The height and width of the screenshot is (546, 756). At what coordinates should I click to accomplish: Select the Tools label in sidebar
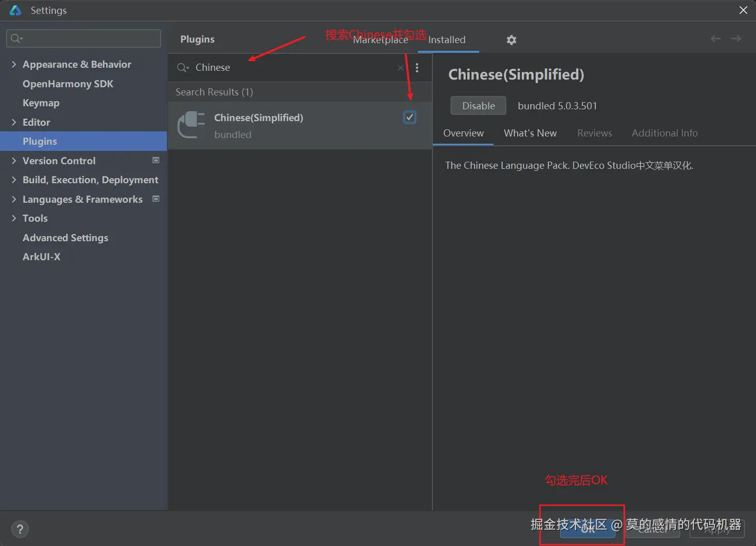(35, 218)
